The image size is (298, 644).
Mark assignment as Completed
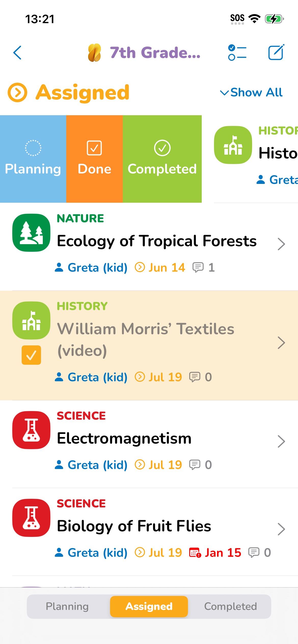click(162, 159)
